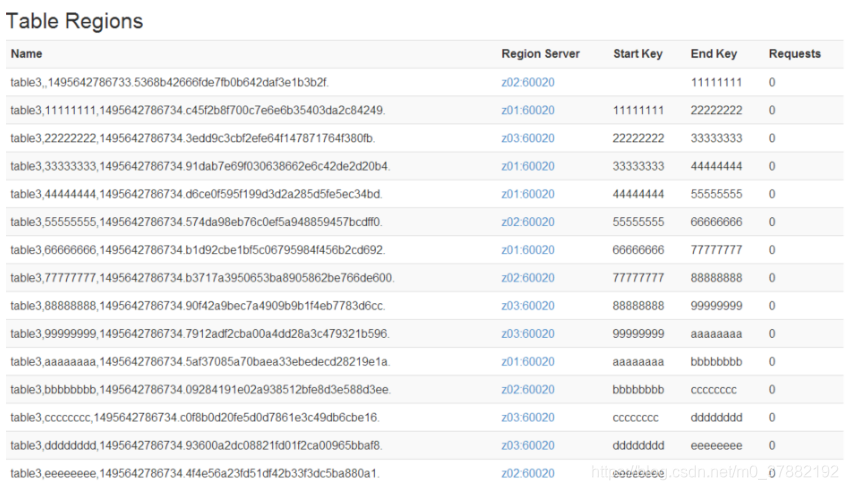Open z02:60020 link for start key 77777777
Image resolution: width=848 pixels, height=490 pixels.
pyautogui.click(x=528, y=278)
